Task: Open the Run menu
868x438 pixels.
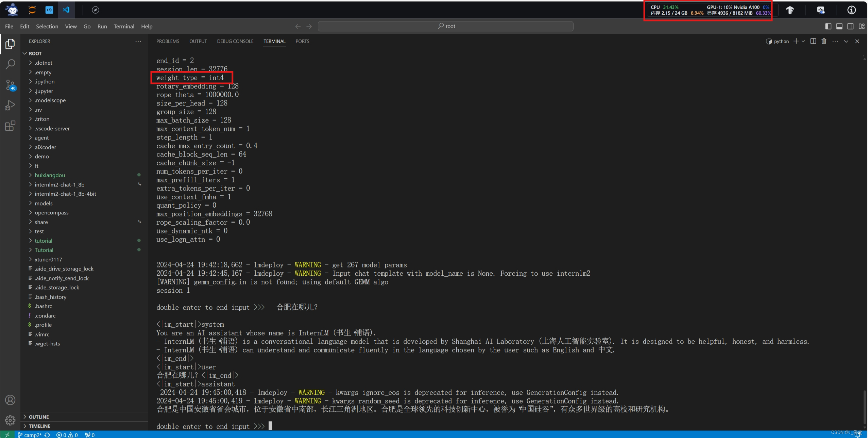Action: click(102, 26)
